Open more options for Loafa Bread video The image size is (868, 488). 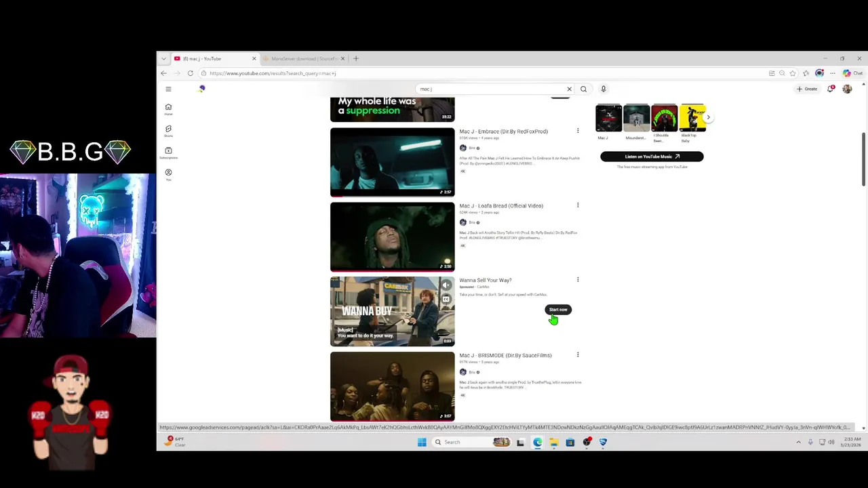[578, 205]
